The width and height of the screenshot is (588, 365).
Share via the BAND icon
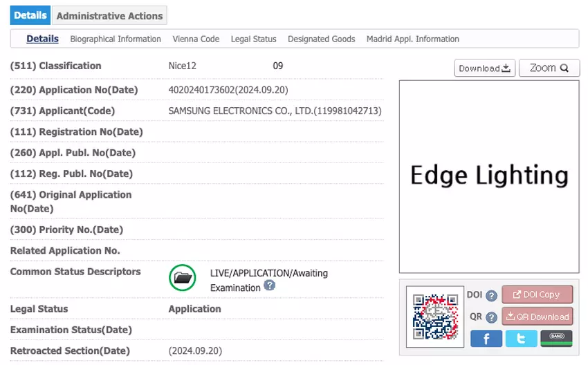point(556,338)
